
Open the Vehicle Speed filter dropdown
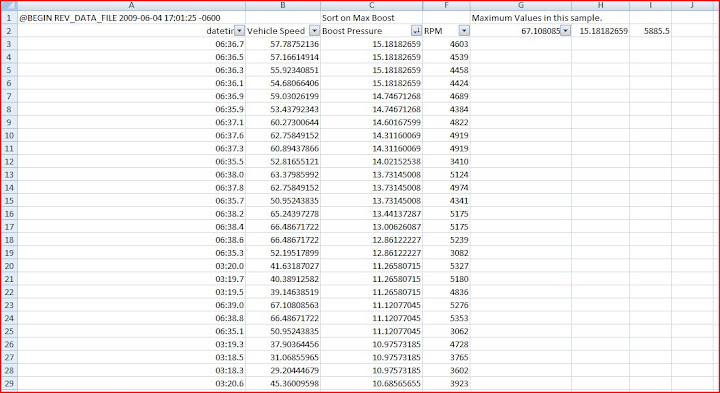click(x=314, y=31)
